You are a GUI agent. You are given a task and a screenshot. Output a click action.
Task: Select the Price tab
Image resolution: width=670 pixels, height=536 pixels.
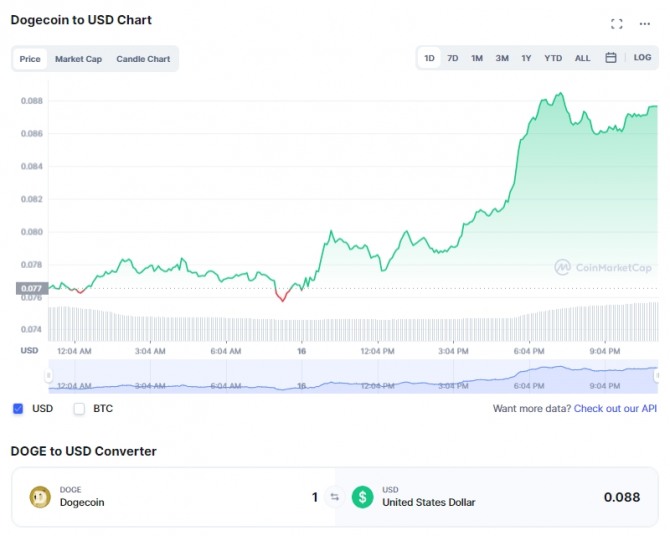pos(30,59)
